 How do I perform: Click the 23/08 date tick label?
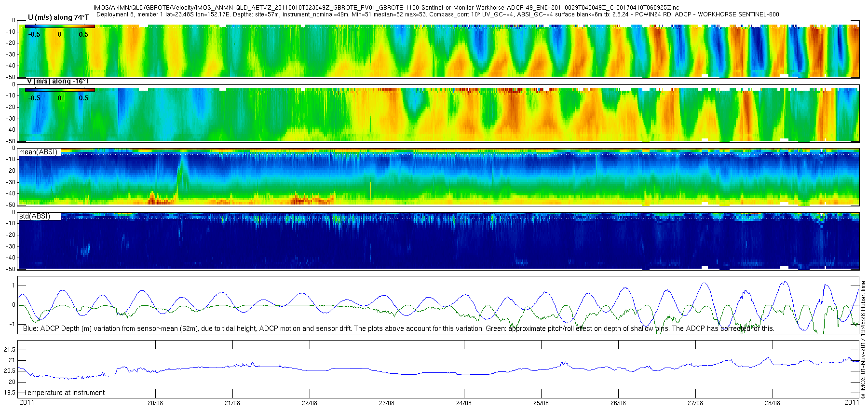[387, 403]
